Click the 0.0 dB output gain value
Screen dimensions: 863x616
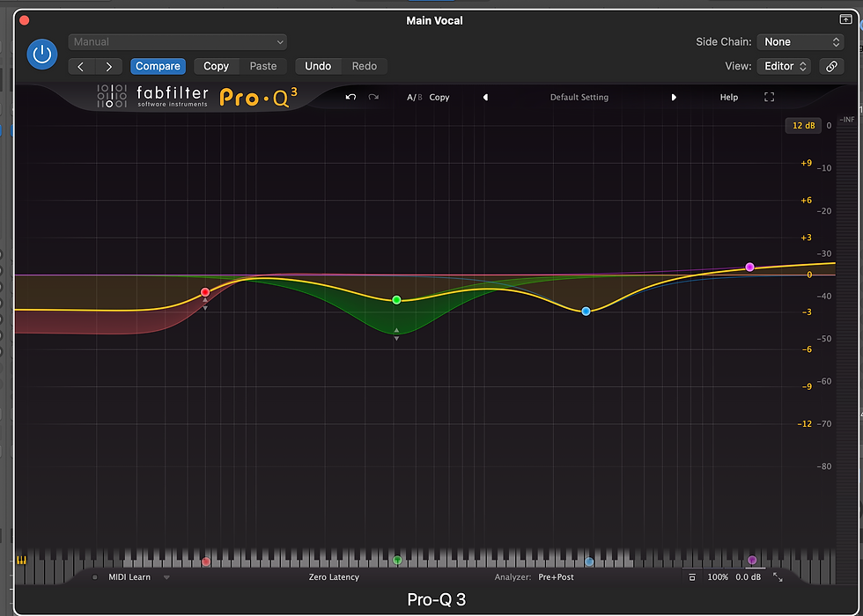click(x=749, y=577)
